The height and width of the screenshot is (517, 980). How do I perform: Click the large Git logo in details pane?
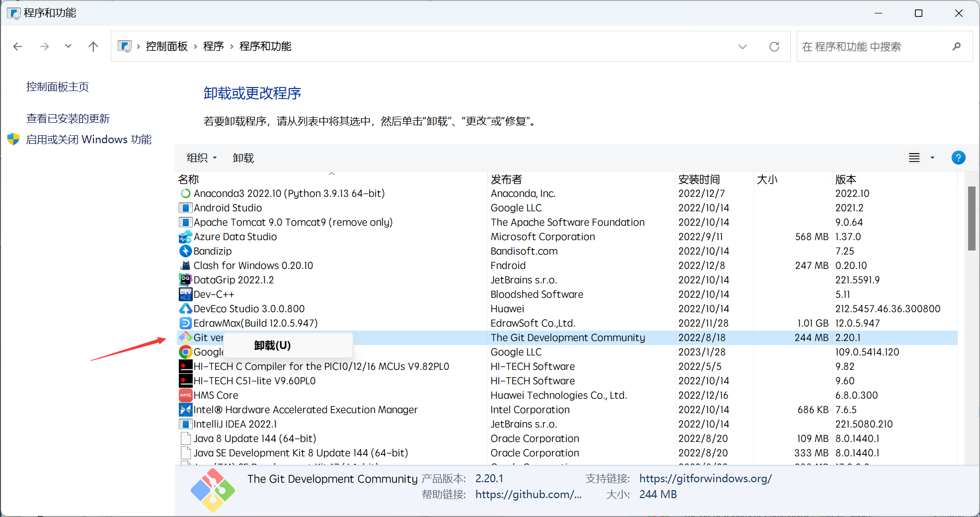pos(213,490)
